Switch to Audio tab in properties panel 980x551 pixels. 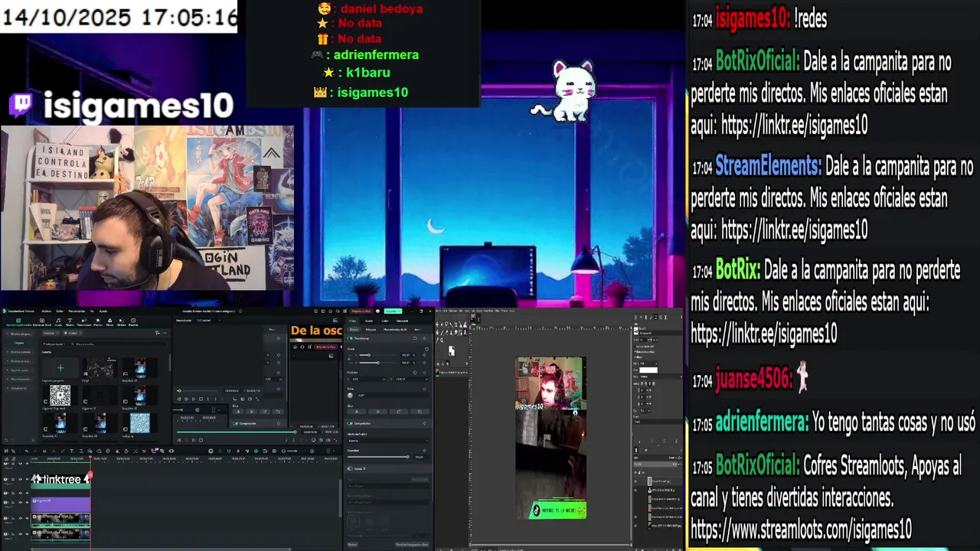(x=369, y=321)
